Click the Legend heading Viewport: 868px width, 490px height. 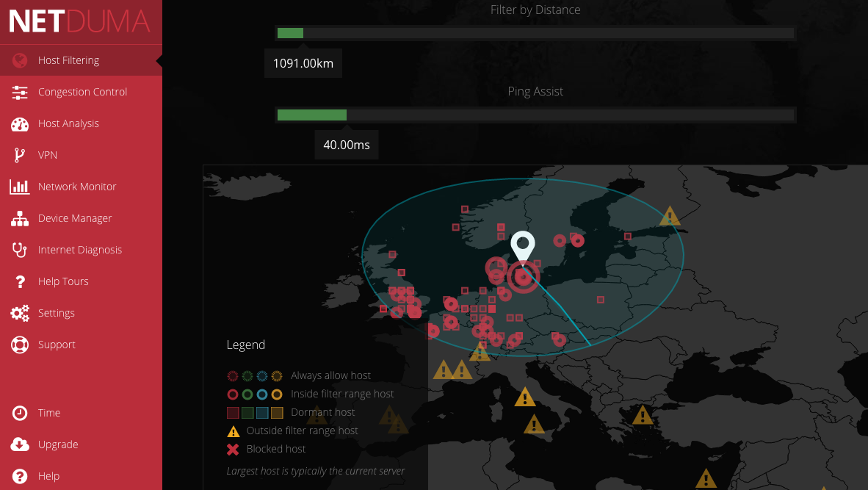246,345
